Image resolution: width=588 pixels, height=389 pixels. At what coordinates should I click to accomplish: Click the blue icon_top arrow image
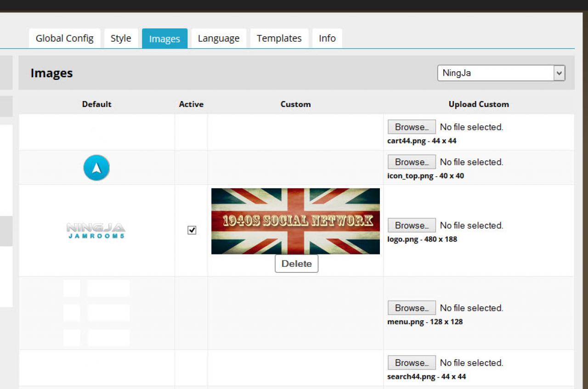coord(96,168)
